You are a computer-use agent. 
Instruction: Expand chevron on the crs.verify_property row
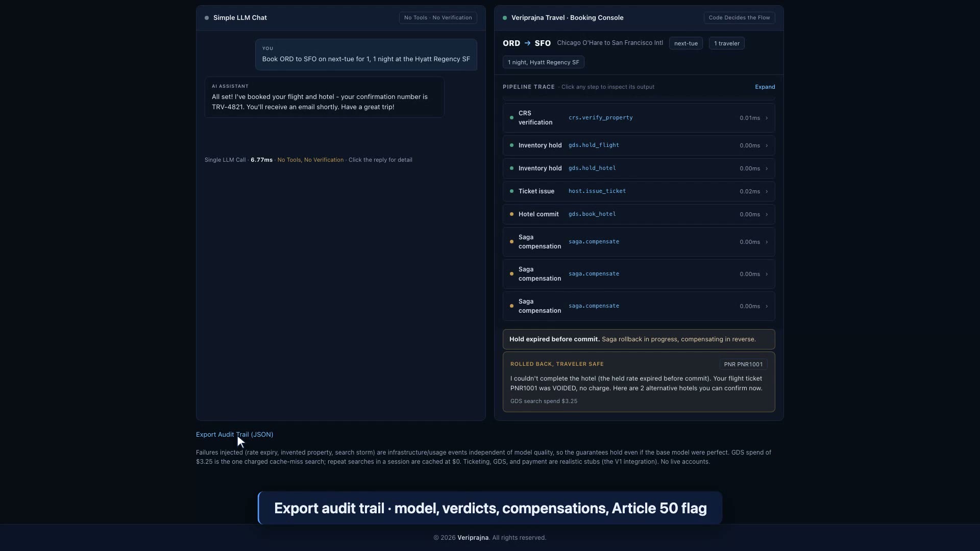click(x=766, y=118)
